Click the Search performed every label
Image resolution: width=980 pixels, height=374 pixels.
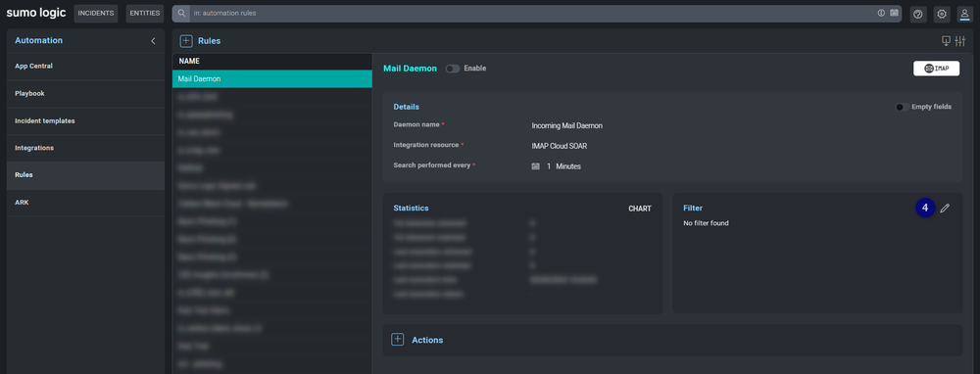tap(432, 165)
